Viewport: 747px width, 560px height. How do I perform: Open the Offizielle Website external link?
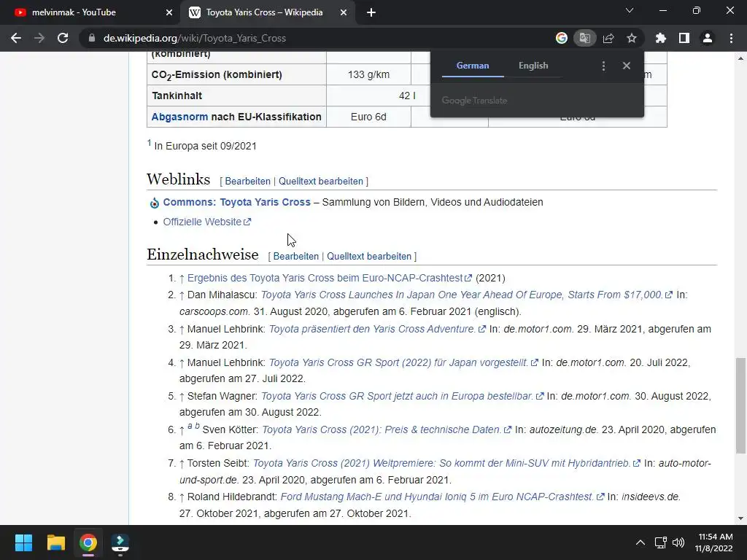pos(206,222)
